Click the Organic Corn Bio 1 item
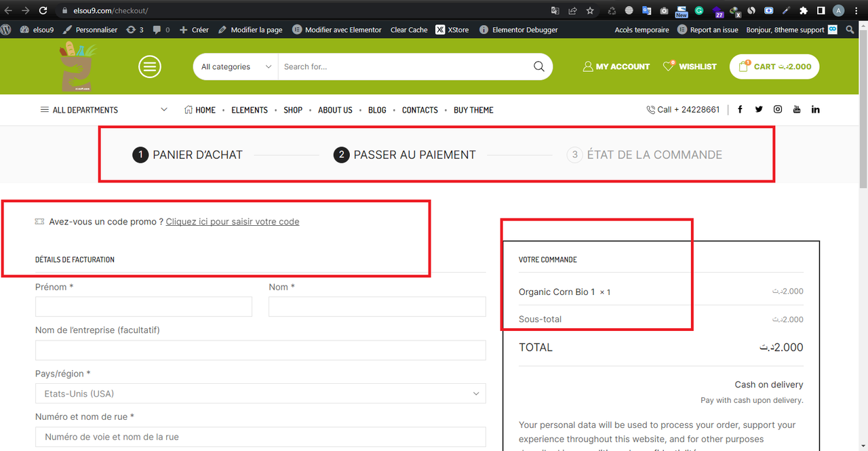This screenshot has height=451, width=868. coord(557,292)
